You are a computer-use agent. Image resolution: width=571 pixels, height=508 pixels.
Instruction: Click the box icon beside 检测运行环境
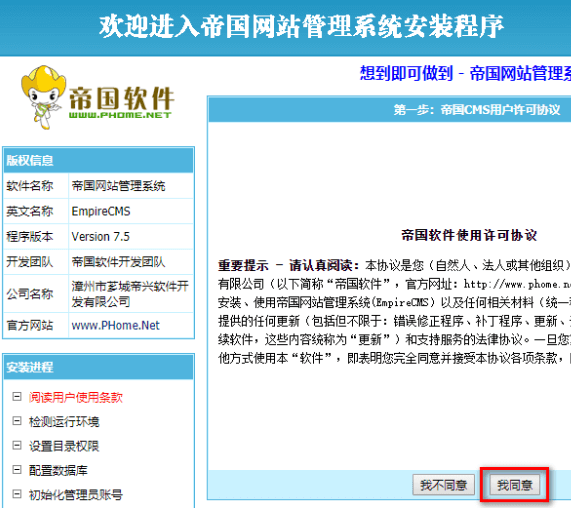(17, 421)
